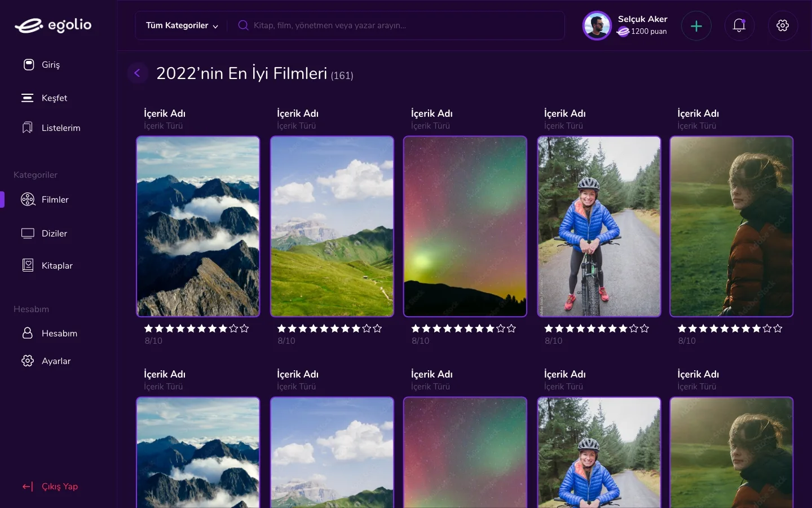The width and height of the screenshot is (812, 508).
Task: Click İçerik Türü above first-row aurora poster
Action: pos(430,126)
